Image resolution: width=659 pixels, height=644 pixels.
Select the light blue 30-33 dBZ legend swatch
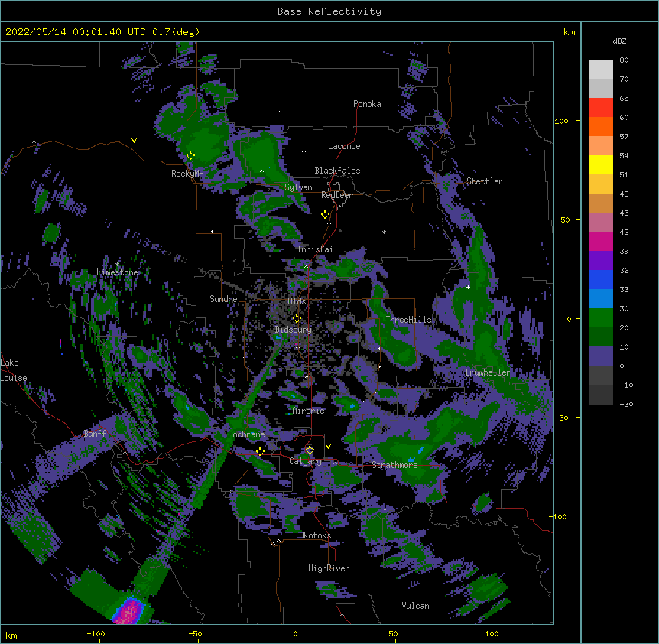(601, 298)
